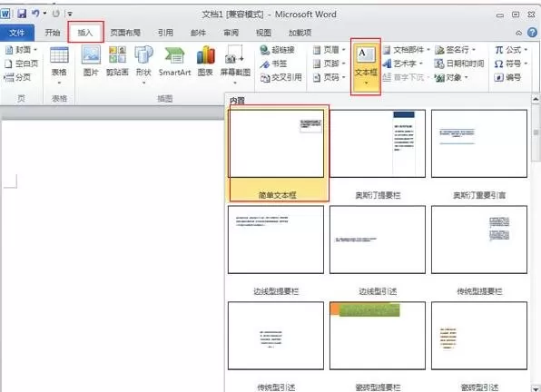Insert a 编号 number
Viewport: 541px width, 392px height.
[x=508, y=77]
